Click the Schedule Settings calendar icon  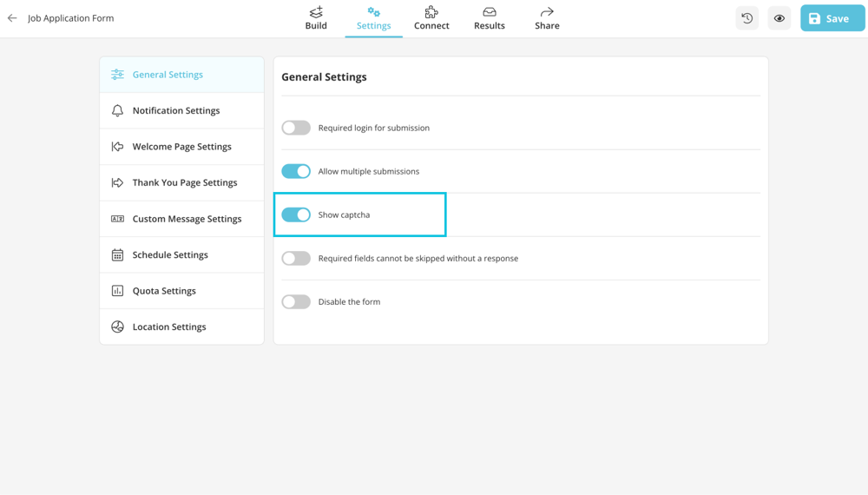click(x=117, y=255)
